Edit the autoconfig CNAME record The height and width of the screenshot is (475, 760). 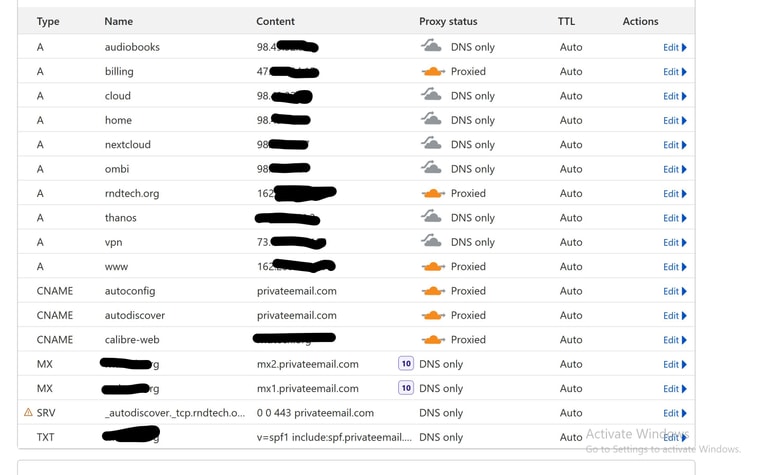[675, 291]
